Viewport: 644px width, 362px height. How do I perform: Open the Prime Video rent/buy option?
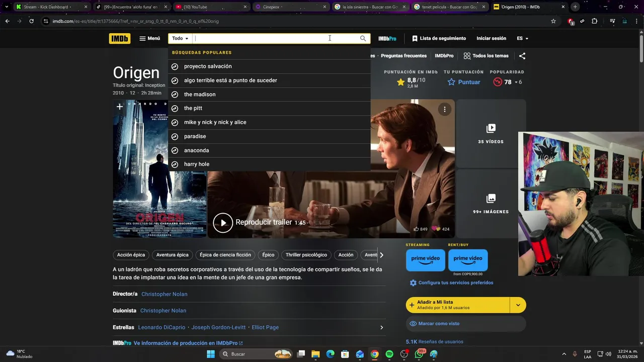click(x=468, y=260)
